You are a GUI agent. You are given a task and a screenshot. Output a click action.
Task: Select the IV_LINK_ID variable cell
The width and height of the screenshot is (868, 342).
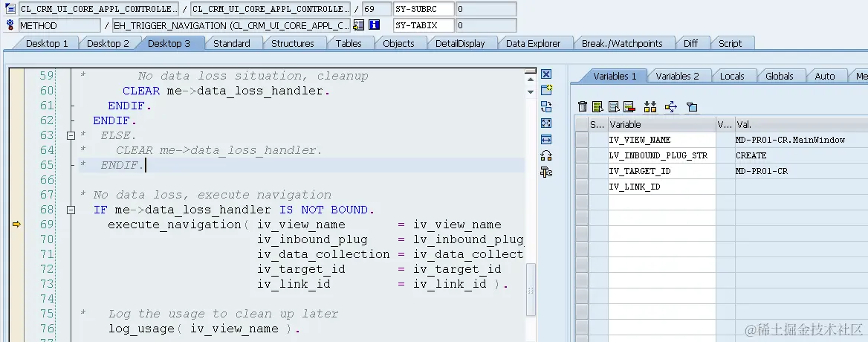pyautogui.click(x=661, y=187)
